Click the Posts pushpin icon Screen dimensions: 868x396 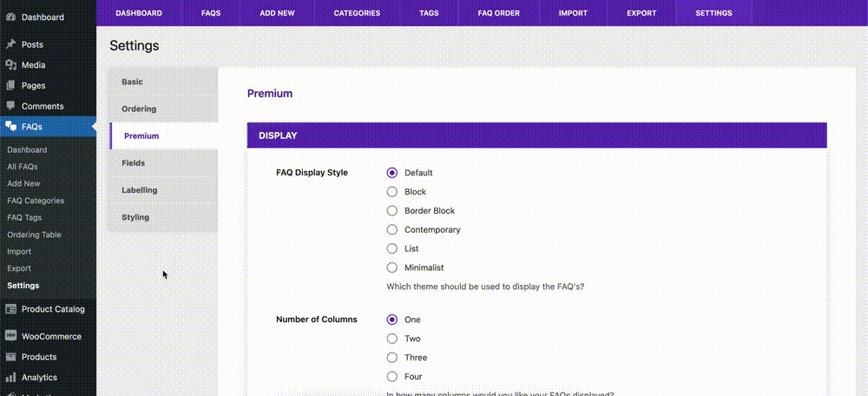[10, 44]
